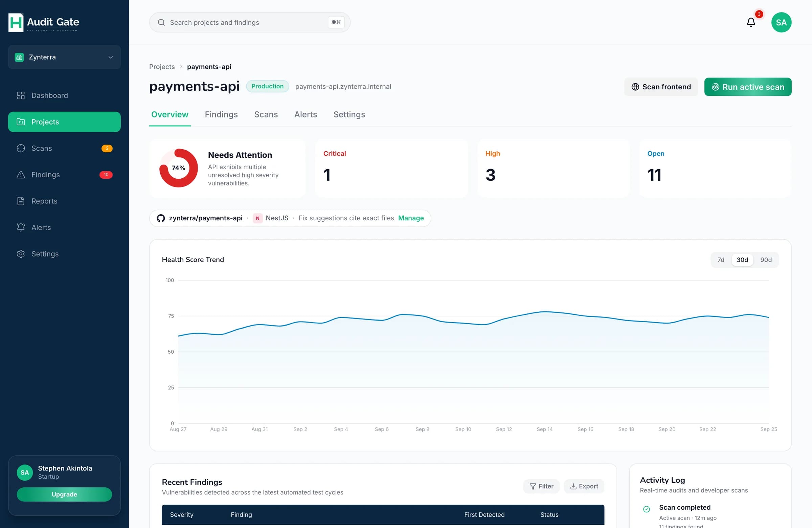Viewport: 812px width, 528px height.
Task: Open the Filter options for findings
Action: 541,486
